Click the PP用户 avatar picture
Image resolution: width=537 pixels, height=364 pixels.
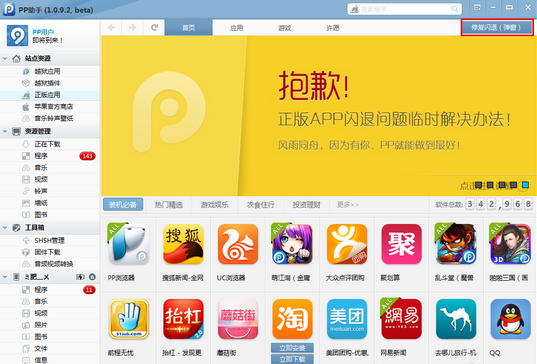pyautogui.click(x=17, y=35)
